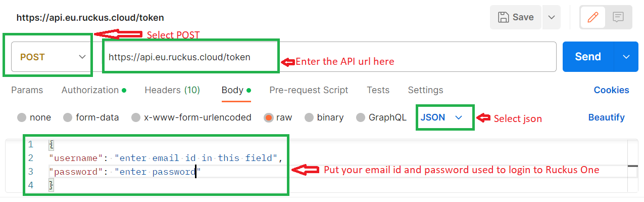Screen dimensions: 644x202
Task: Open the POST method dropdown
Action: 51,57
